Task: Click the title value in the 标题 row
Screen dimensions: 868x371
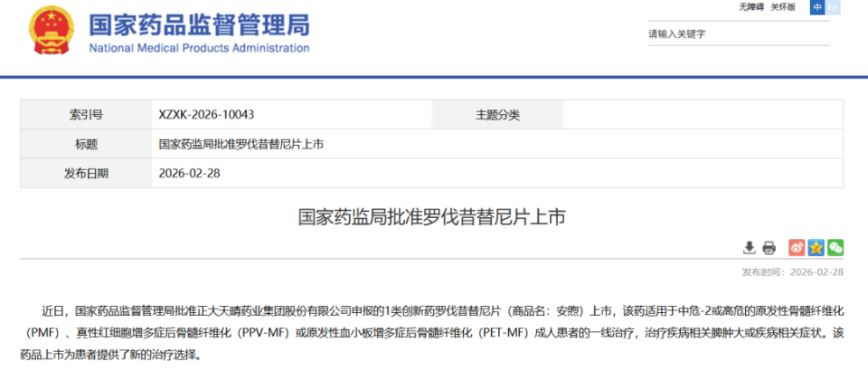Action: [x=241, y=144]
